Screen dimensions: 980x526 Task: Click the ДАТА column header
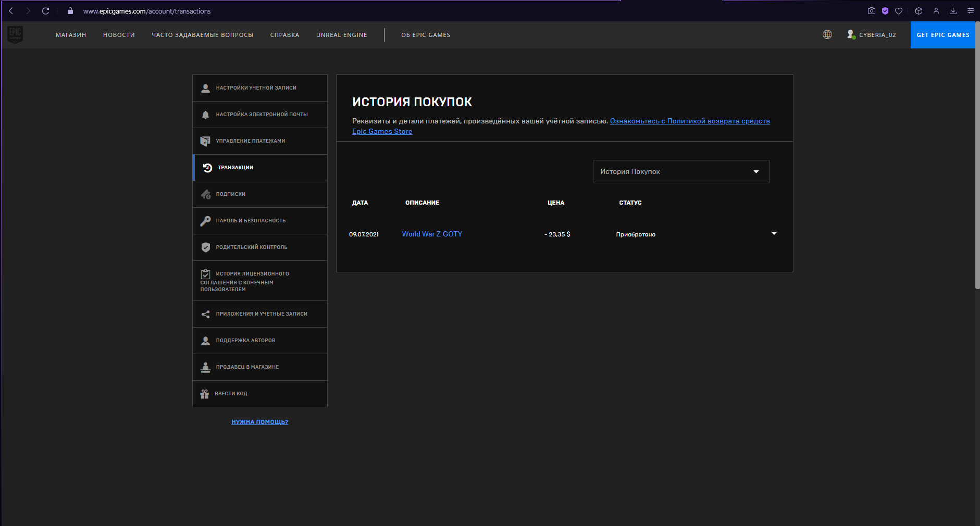360,203
